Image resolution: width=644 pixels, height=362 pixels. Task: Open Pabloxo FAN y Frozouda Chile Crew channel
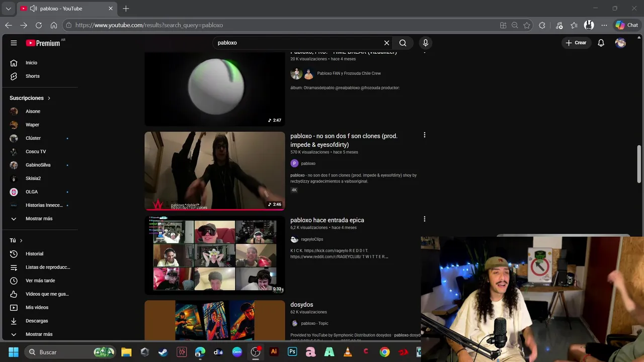(x=349, y=73)
